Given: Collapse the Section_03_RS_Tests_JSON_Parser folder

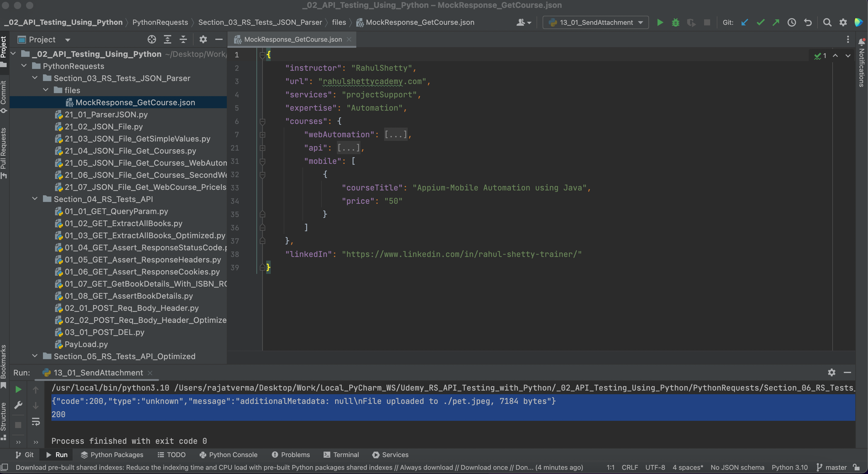Looking at the screenshot, I should click(35, 78).
